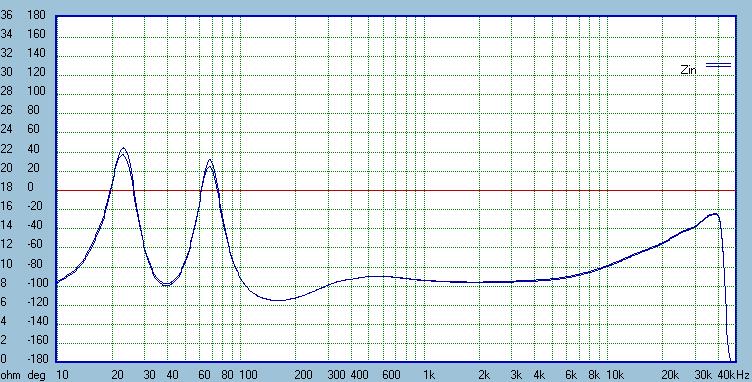752x382 pixels.
Task: Click the red zero-degree reference line
Action: click(x=396, y=190)
